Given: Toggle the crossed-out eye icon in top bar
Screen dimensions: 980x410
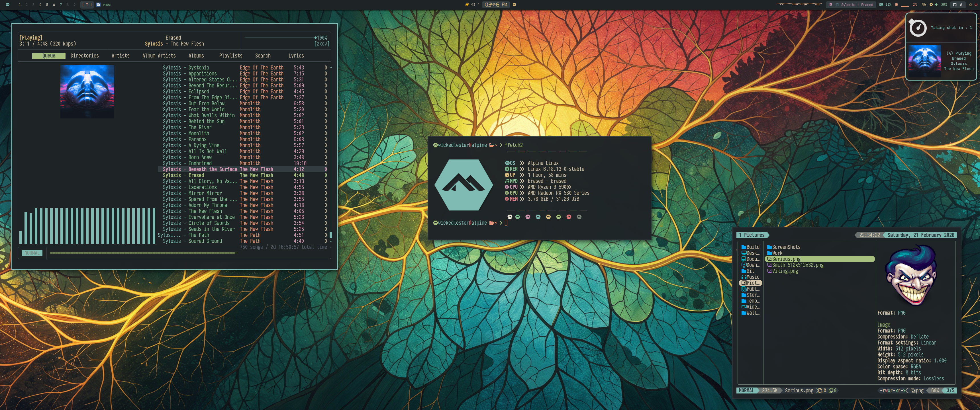Looking at the screenshot, I should click(x=924, y=5).
